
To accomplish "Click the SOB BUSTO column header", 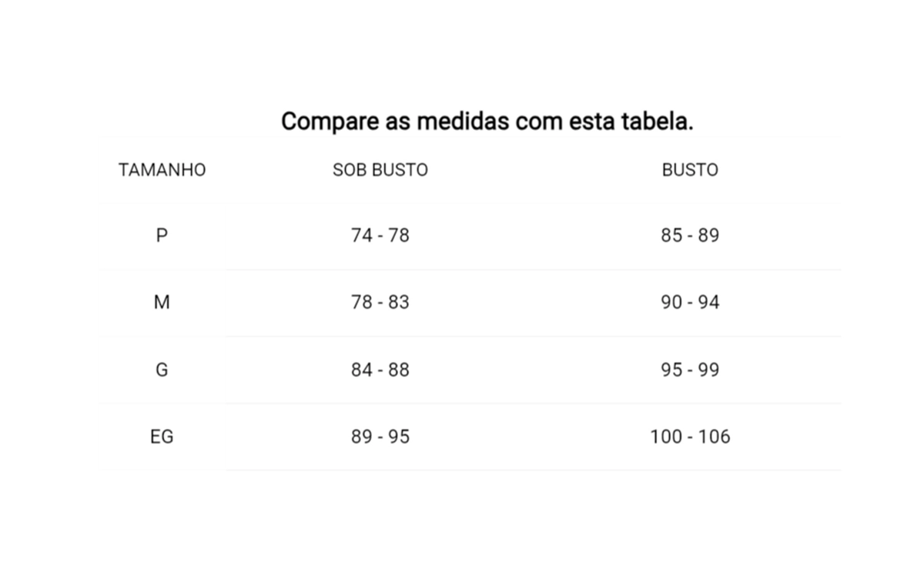I will tap(380, 170).
